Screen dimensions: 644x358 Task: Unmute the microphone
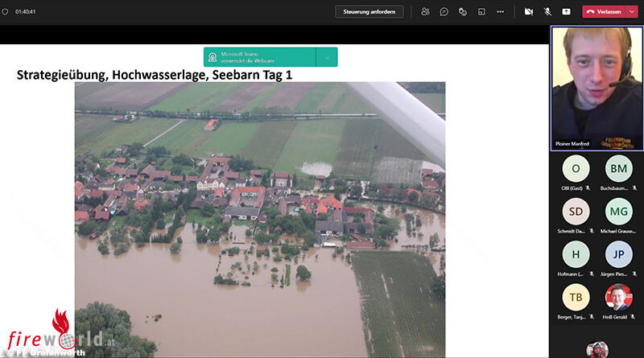(547, 12)
